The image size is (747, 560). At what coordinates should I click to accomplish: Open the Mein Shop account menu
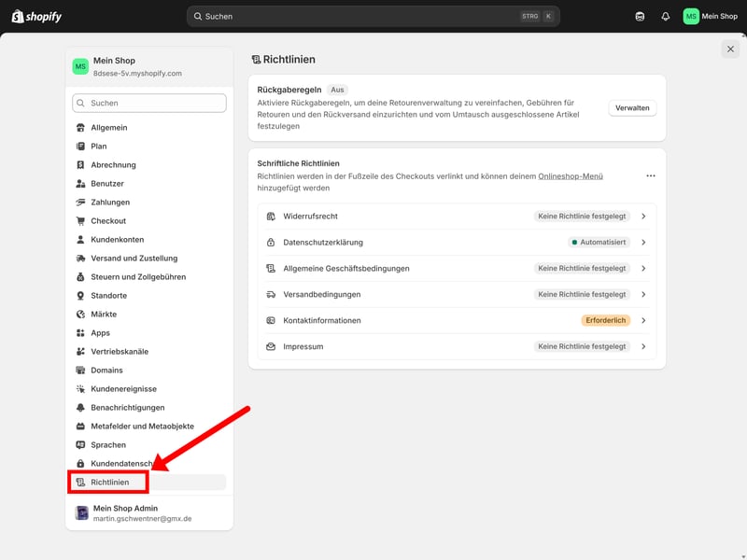tap(711, 16)
